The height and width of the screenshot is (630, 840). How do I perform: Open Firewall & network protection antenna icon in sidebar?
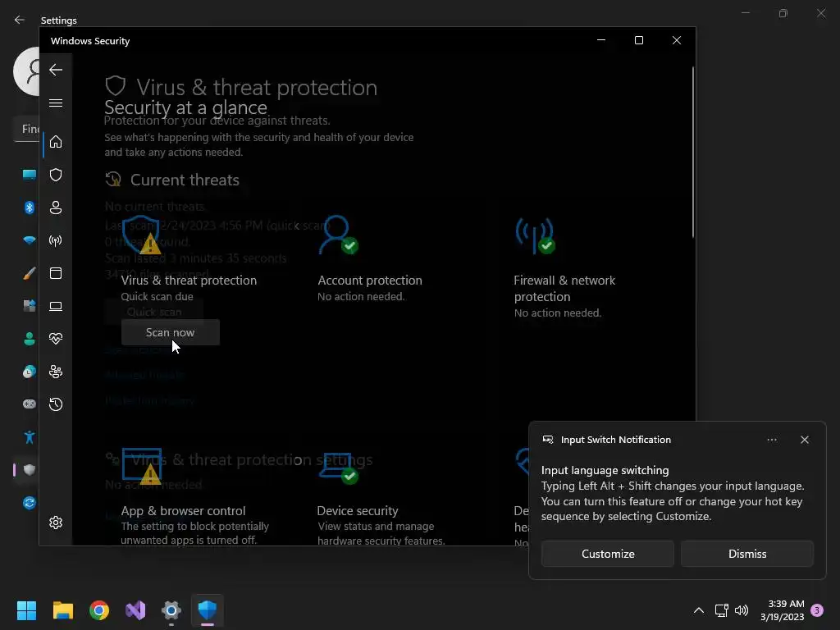(56, 240)
